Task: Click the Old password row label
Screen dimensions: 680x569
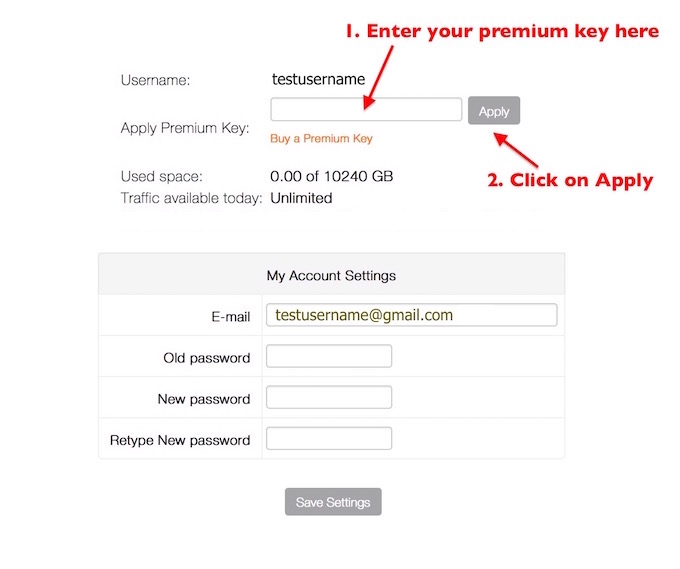Action: click(207, 358)
